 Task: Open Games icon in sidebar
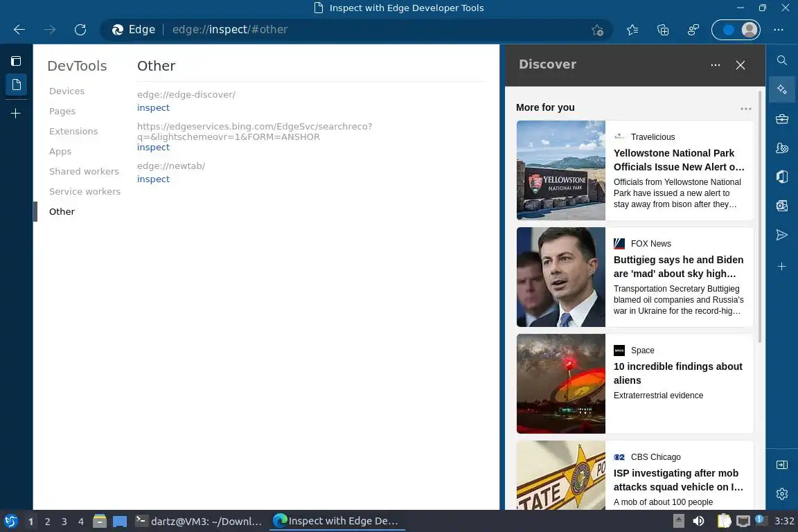[782, 148]
